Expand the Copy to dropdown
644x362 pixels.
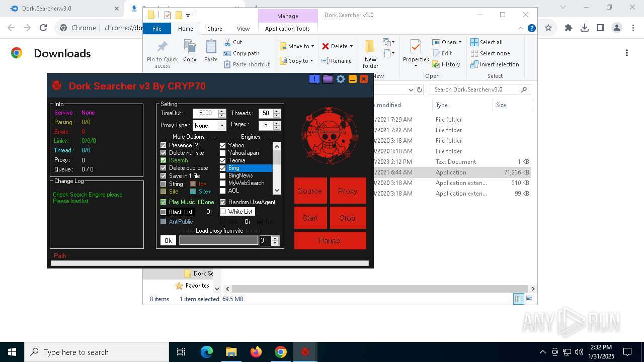pos(311,61)
